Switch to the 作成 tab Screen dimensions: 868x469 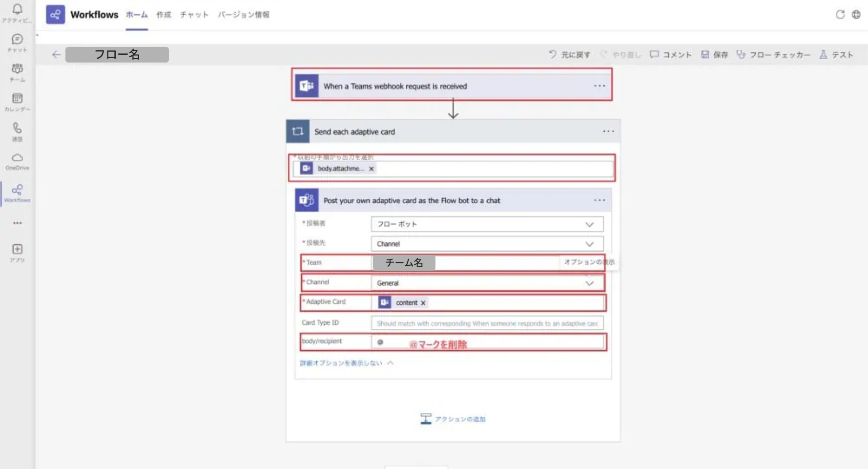(164, 15)
